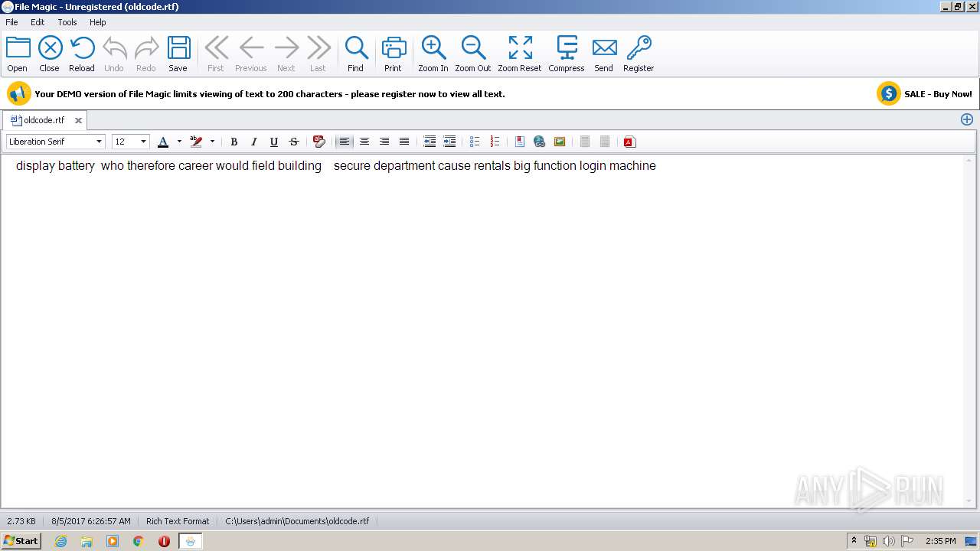
Task: Expand font color dropdown arrow
Action: point(179,142)
